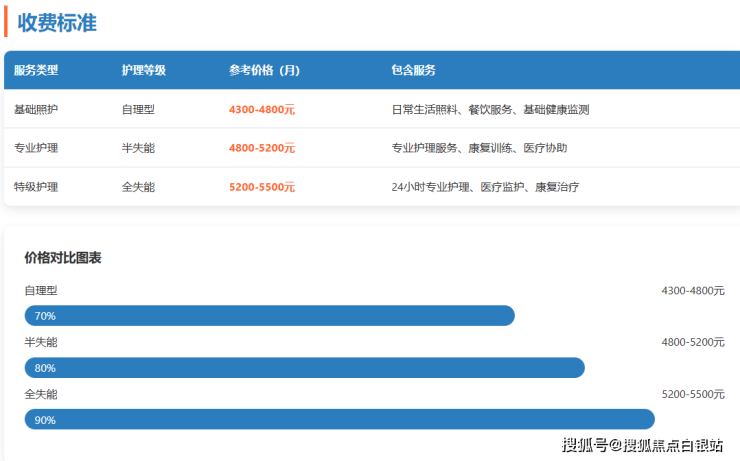The height and width of the screenshot is (461, 740).
Task: Select the 基础照护 cell in the table
Action: tap(36, 109)
